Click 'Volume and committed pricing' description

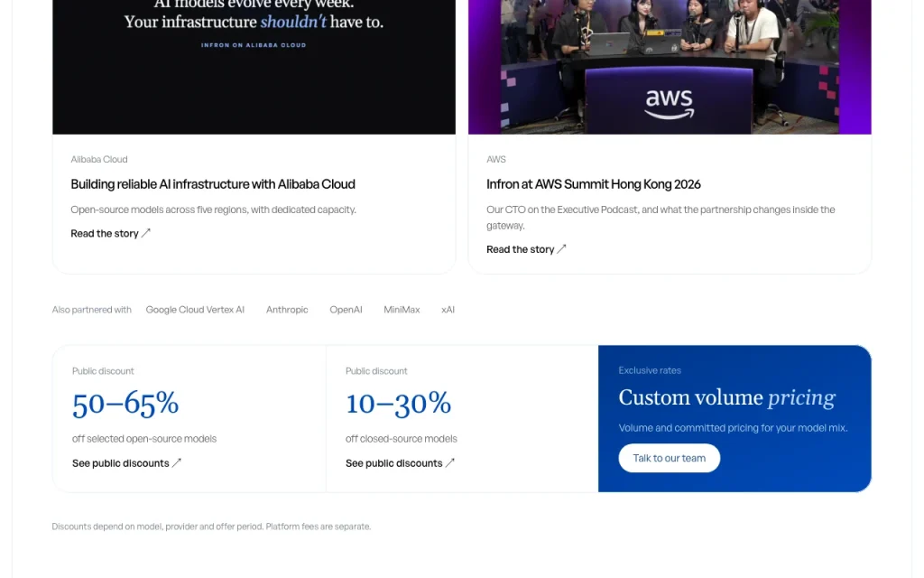(x=733, y=428)
